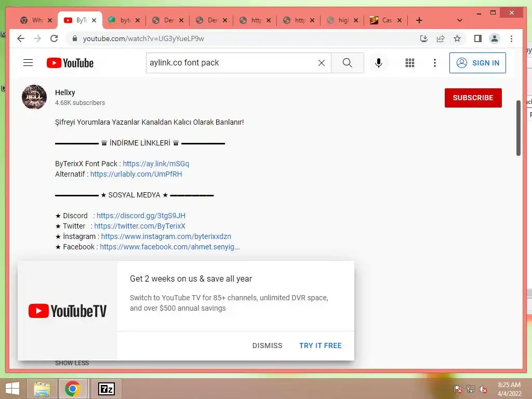Open the YouTube hamburger guide menu
Image resolution: width=532 pixels, height=399 pixels.
coord(28,63)
